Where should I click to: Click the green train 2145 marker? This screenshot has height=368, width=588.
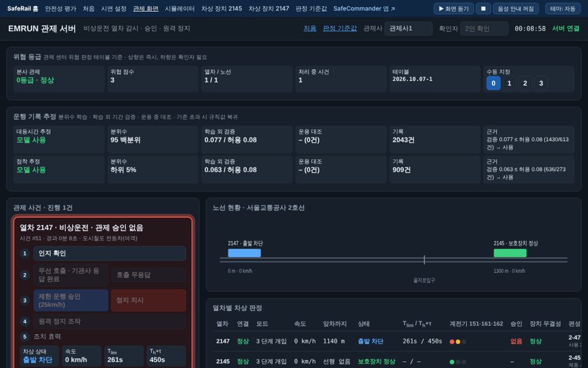(510, 253)
